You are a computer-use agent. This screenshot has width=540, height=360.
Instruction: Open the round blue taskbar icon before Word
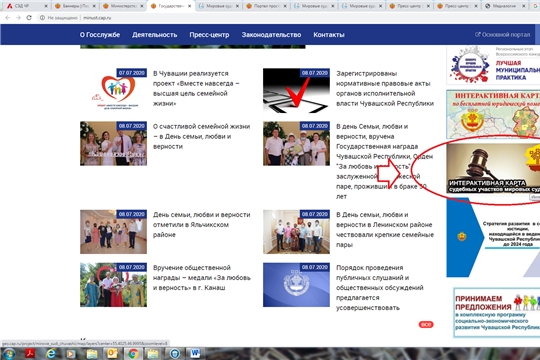tap(175, 354)
